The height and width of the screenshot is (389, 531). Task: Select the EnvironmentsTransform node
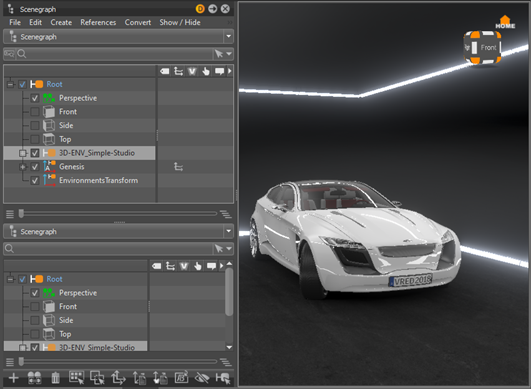pos(99,180)
